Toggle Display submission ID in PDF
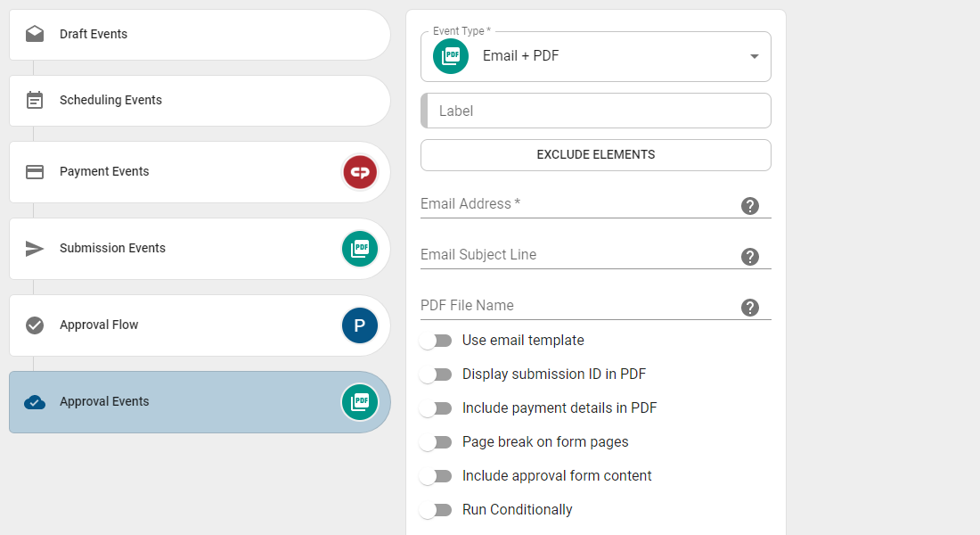Screen dimensions: 980x535 (436, 374)
